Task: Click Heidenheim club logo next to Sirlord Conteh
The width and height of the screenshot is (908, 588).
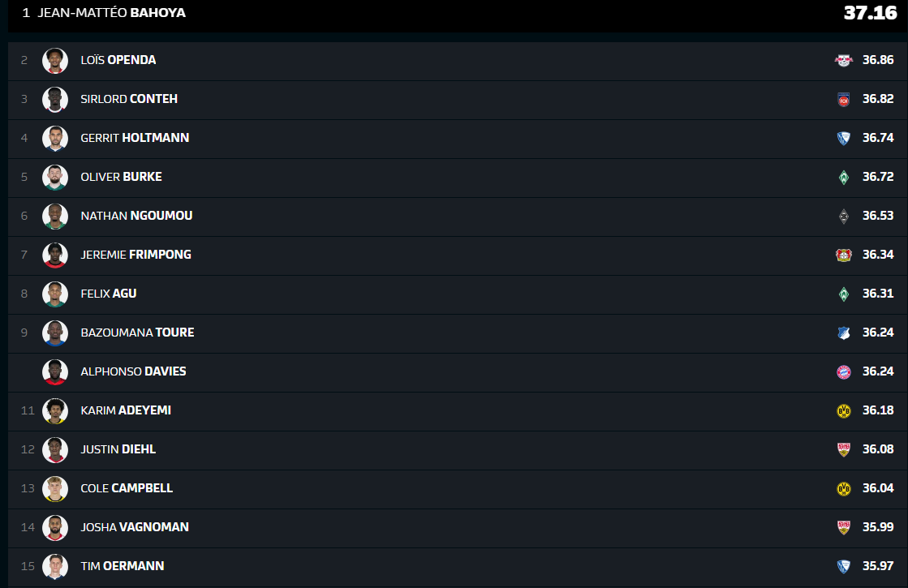Action: coord(844,100)
